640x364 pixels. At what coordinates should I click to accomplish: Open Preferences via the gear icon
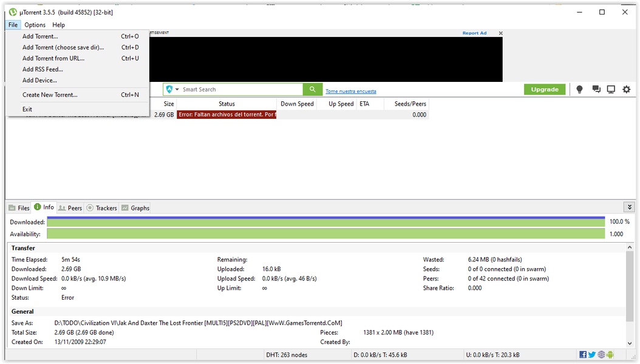tap(627, 89)
